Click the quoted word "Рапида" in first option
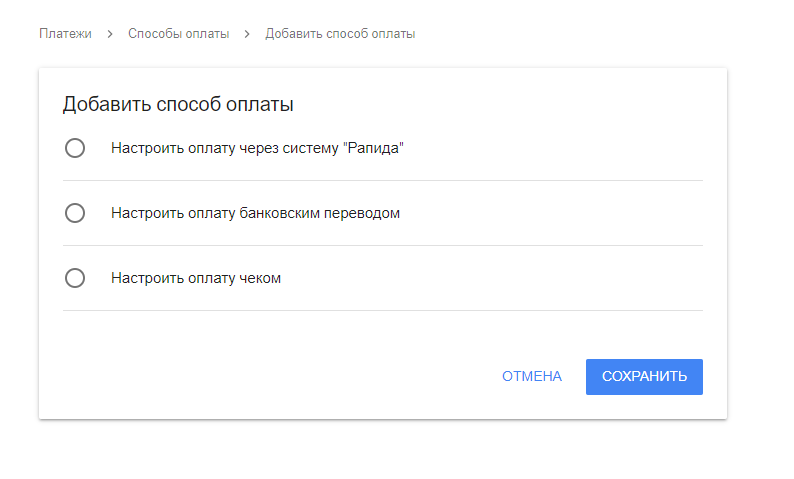Image resolution: width=794 pixels, height=479 pixels. (x=373, y=148)
